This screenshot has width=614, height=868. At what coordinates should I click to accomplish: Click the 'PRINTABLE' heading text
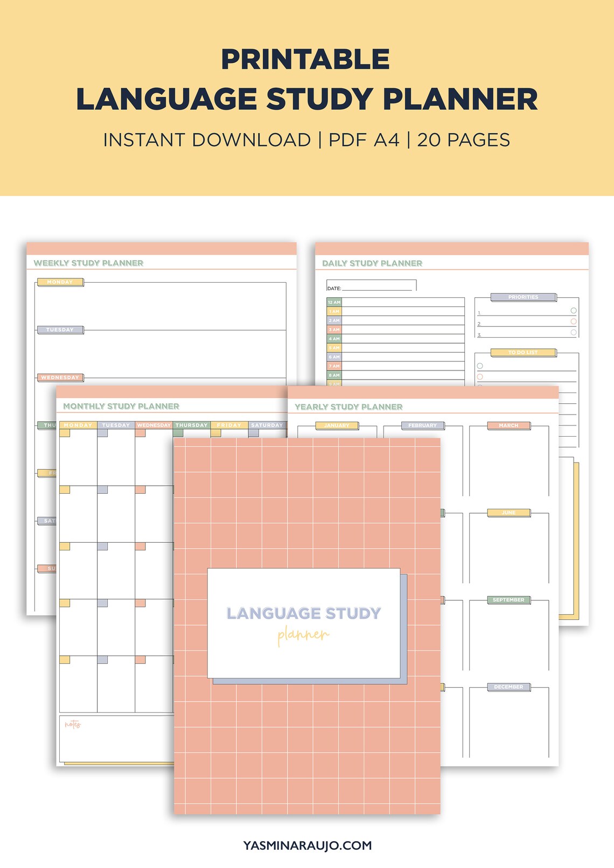coord(305,59)
